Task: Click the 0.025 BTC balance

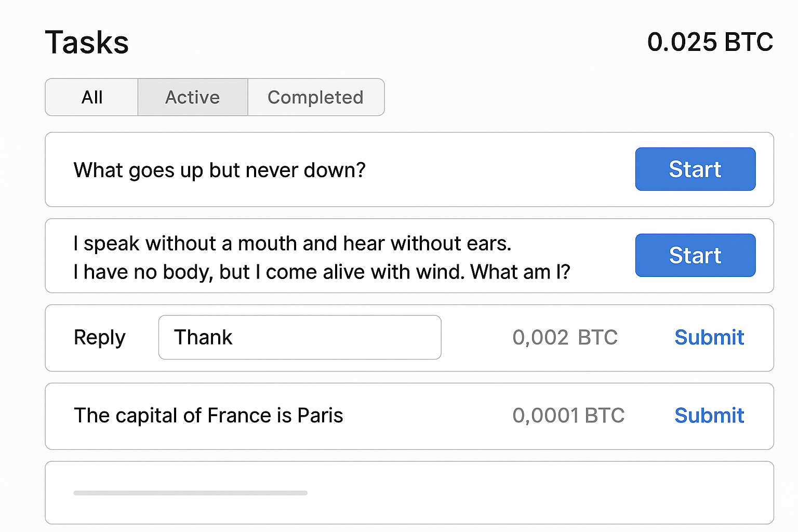Action: 710,42
